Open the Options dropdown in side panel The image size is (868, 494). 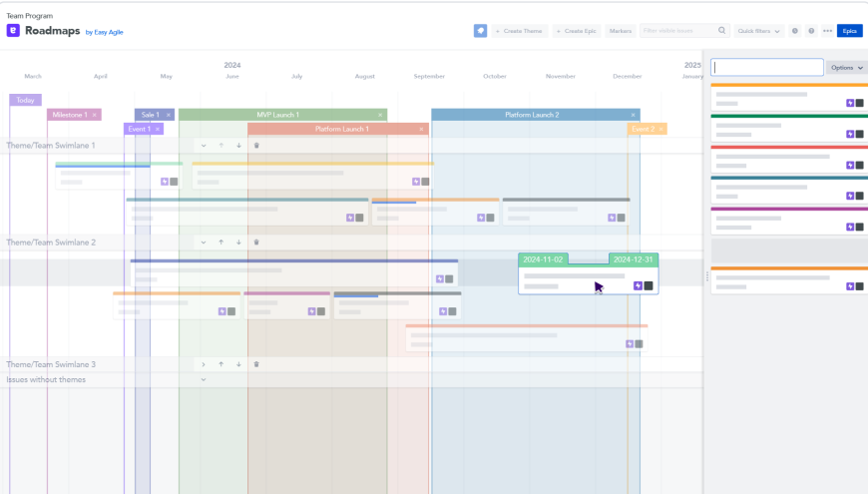[x=846, y=68]
